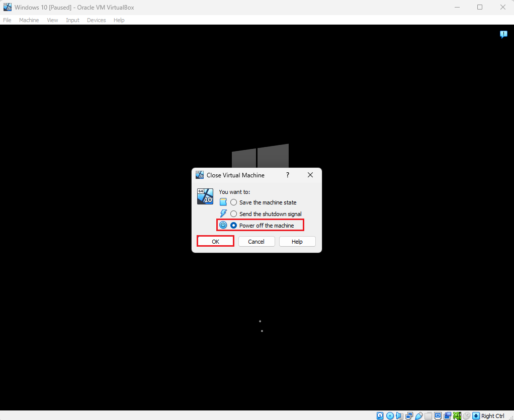Click the save state disk icon

(x=223, y=202)
